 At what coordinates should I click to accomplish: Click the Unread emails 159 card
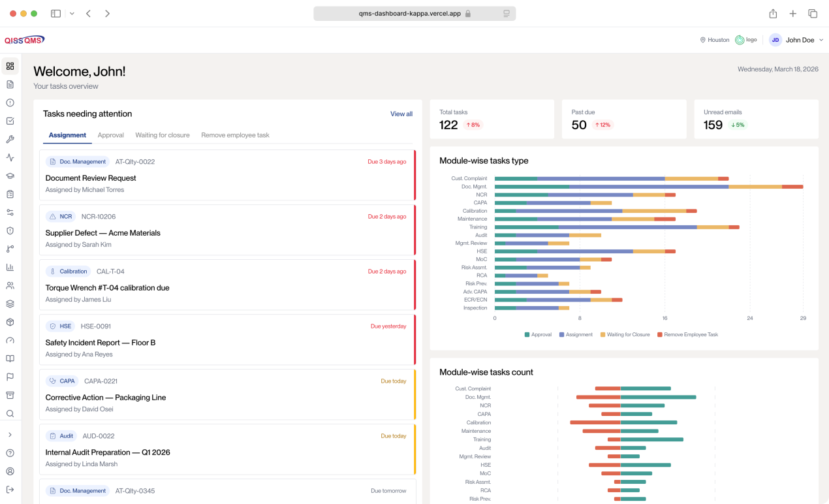tap(756, 119)
